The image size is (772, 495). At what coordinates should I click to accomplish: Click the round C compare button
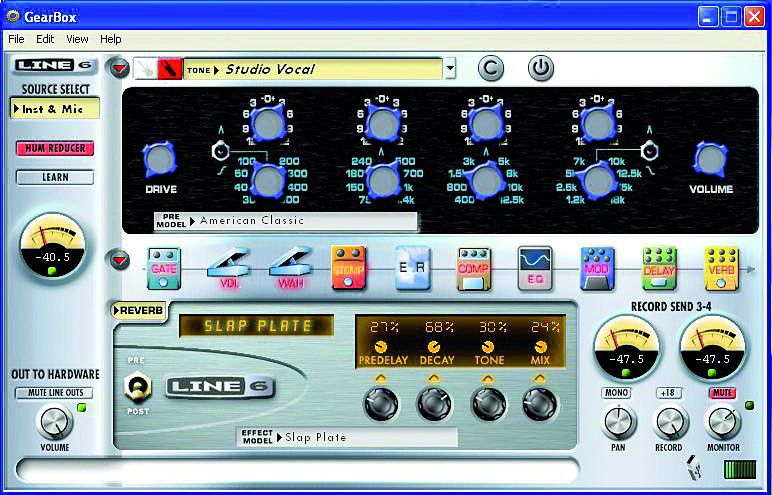click(x=491, y=68)
